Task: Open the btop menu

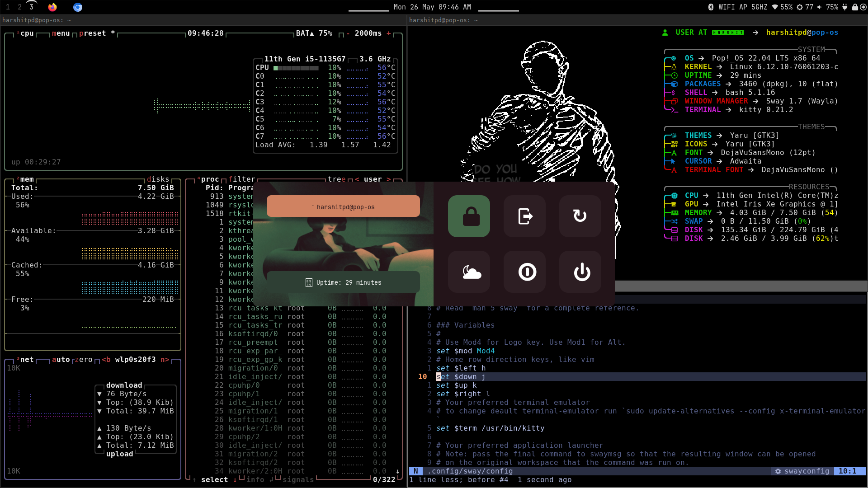Action: pyautogui.click(x=60, y=33)
